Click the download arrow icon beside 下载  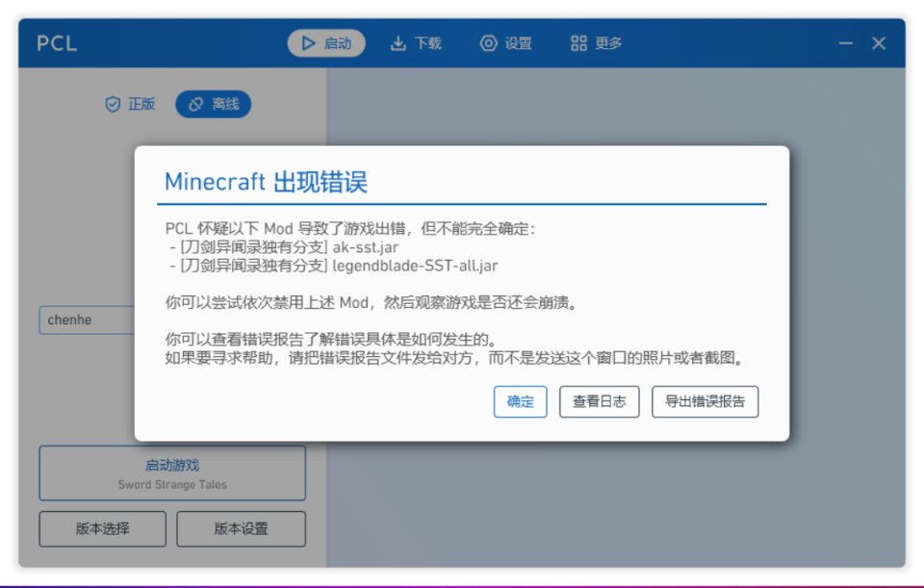click(398, 43)
